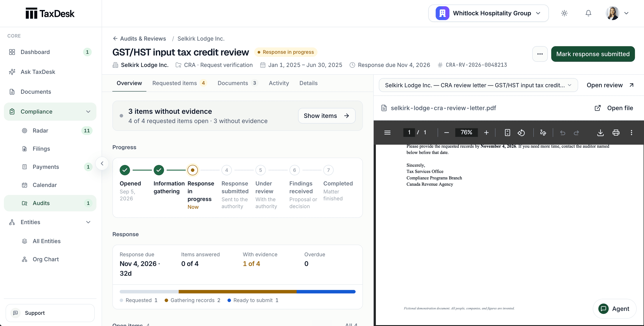The width and height of the screenshot is (644, 326).
Task: Click the PDF undo arrow
Action: (563, 133)
